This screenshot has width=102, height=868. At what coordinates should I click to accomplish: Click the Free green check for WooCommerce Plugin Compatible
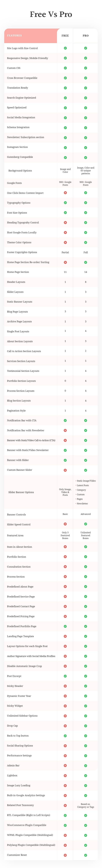tap(65, 825)
